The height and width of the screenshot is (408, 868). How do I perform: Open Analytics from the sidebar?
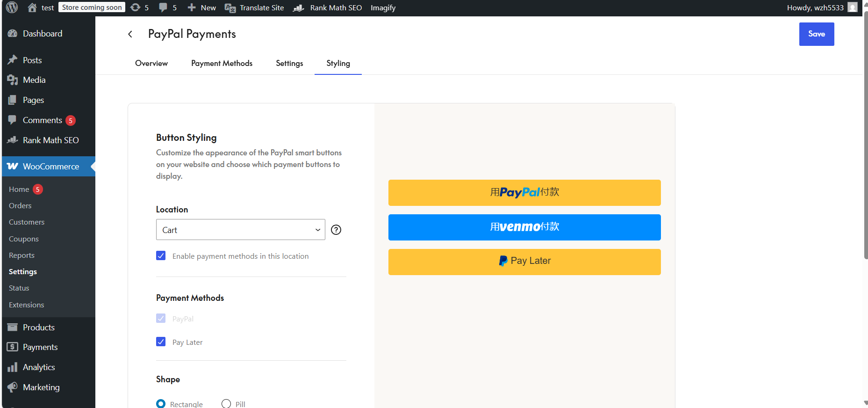point(39,367)
